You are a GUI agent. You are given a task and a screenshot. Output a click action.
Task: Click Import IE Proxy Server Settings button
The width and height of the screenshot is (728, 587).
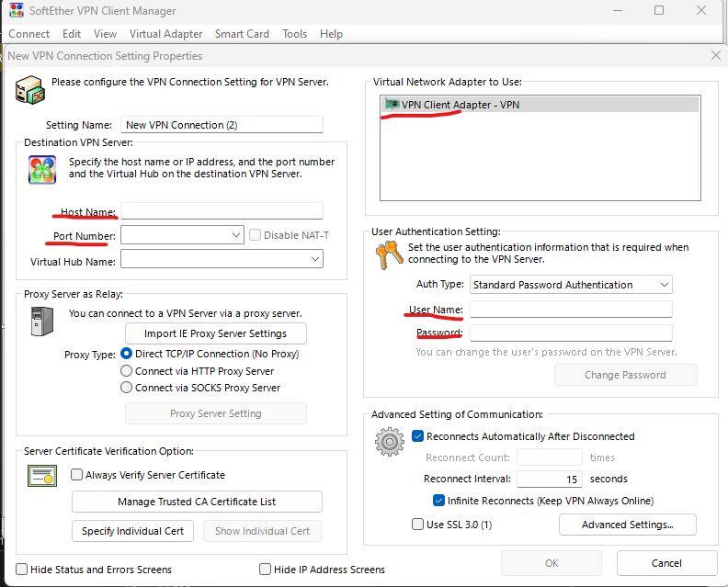point(215,333)
